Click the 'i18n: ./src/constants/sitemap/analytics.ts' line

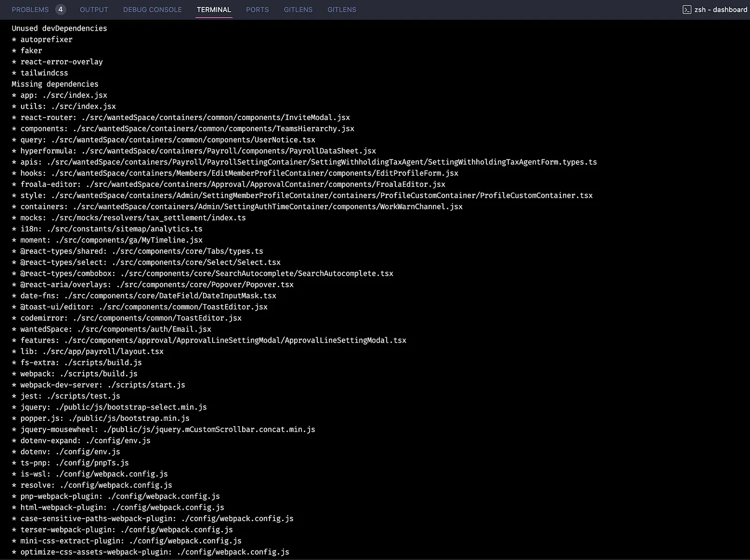(x=107, y=229)
